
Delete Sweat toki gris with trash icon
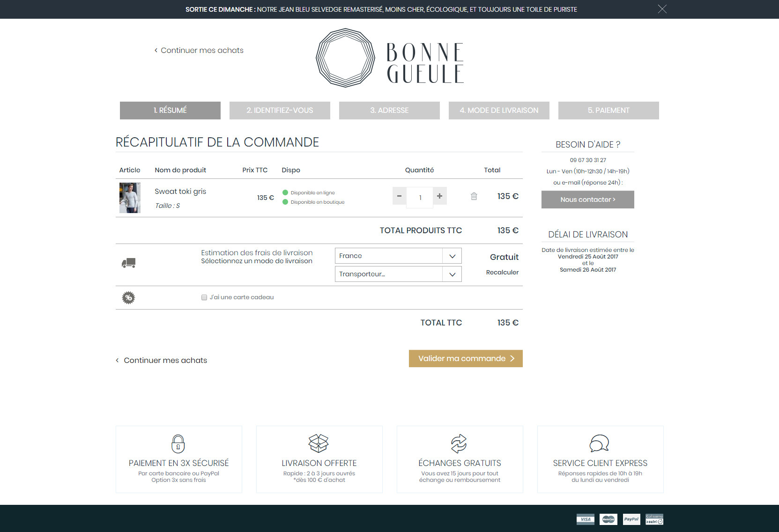474,196
